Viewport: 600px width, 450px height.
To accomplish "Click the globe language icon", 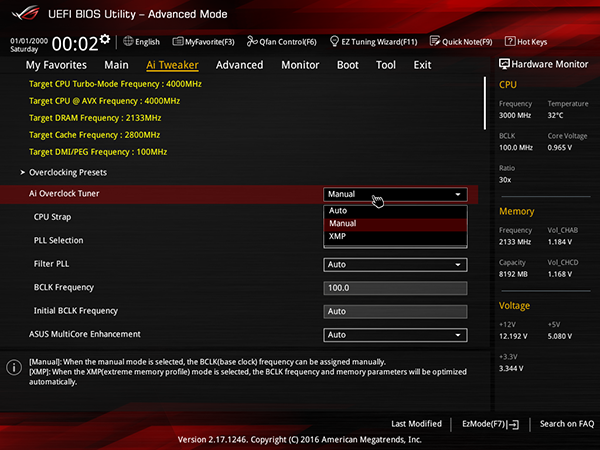I will (x=128, y=41).
